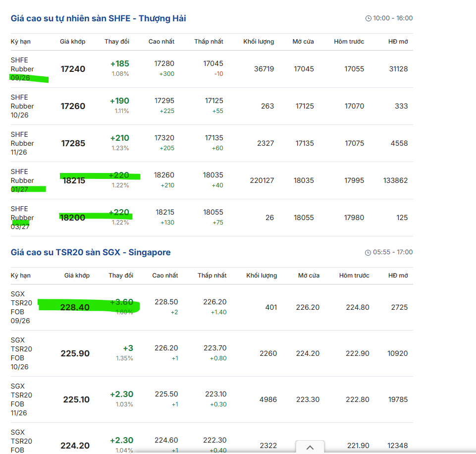
Task: Select SGX TSR20 FOB 10/26 row label
Action: (x=21, y=353)
